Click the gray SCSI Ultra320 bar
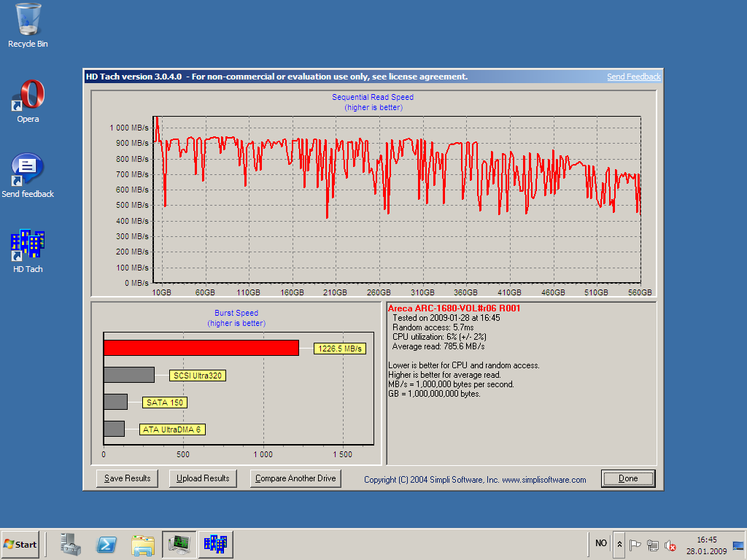 coord(129,375)
